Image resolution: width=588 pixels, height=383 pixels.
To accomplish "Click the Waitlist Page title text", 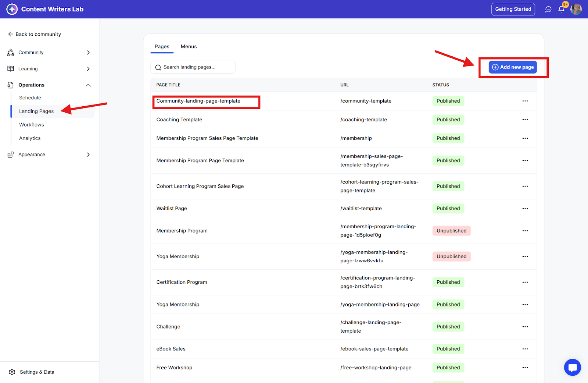I will [172, 209].
